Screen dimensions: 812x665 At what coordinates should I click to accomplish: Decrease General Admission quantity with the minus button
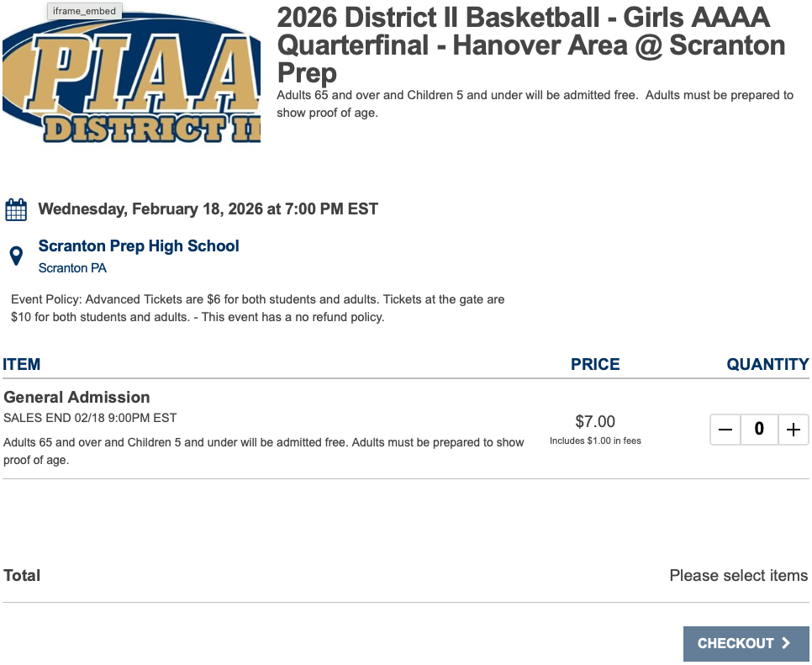point(725,429)
